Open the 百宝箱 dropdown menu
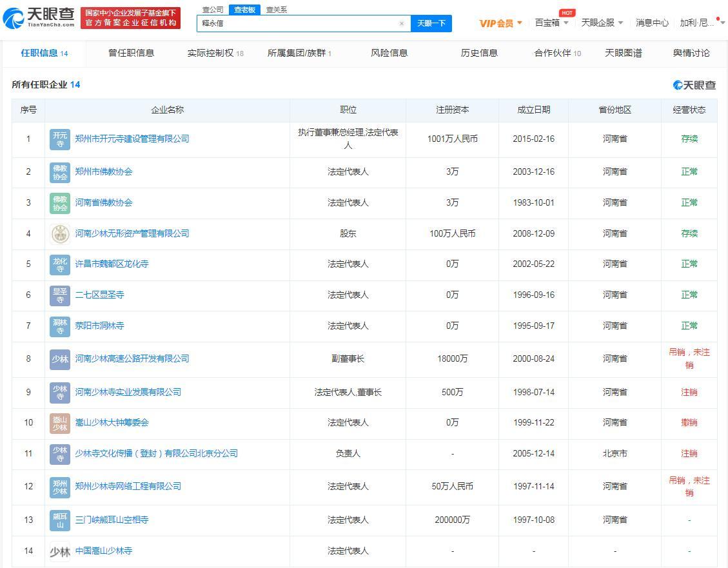The width and height of the screenshot is (728, 568). [x=551, y=23]
